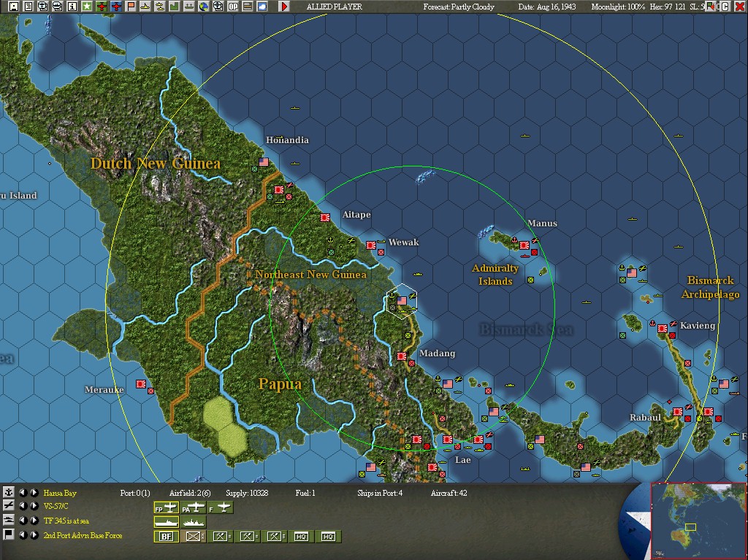This screenshot has height=560, width=748.
Task: Click the white star on green icon
Action: pos(86,6)
